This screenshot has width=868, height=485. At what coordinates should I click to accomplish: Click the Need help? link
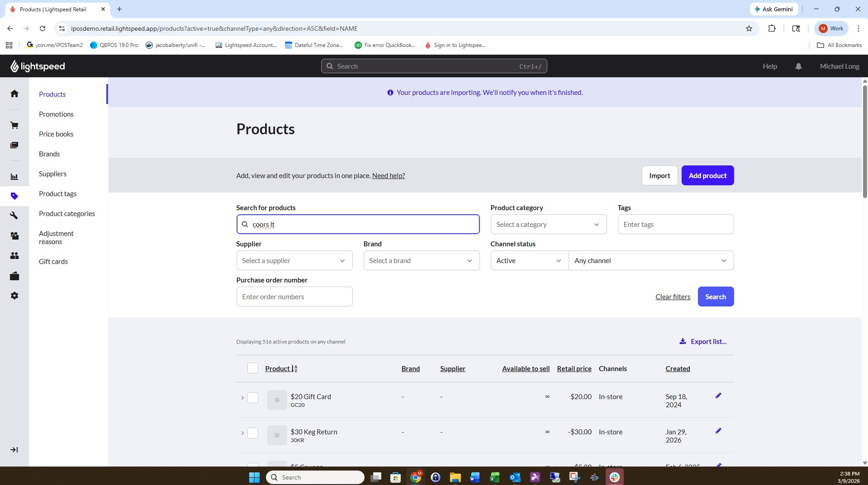tap(389, 175)
